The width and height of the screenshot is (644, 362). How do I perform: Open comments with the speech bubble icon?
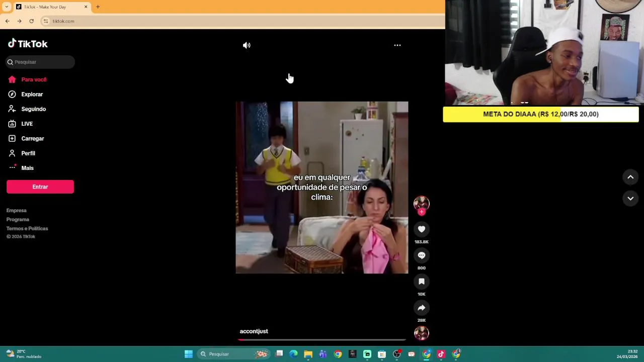point(422,255)
